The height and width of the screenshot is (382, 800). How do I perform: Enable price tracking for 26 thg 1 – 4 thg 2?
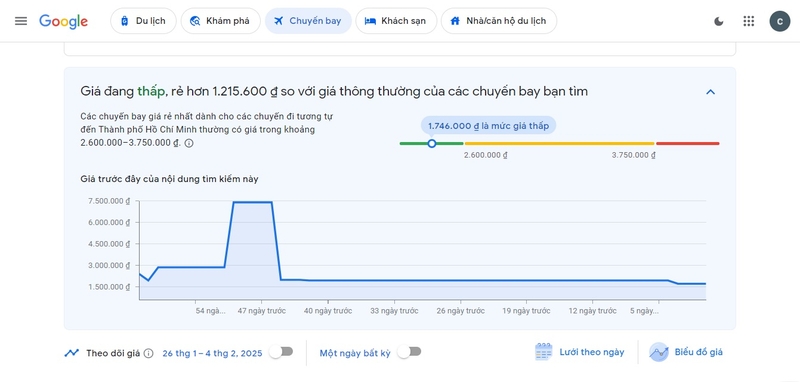[281, 351]
